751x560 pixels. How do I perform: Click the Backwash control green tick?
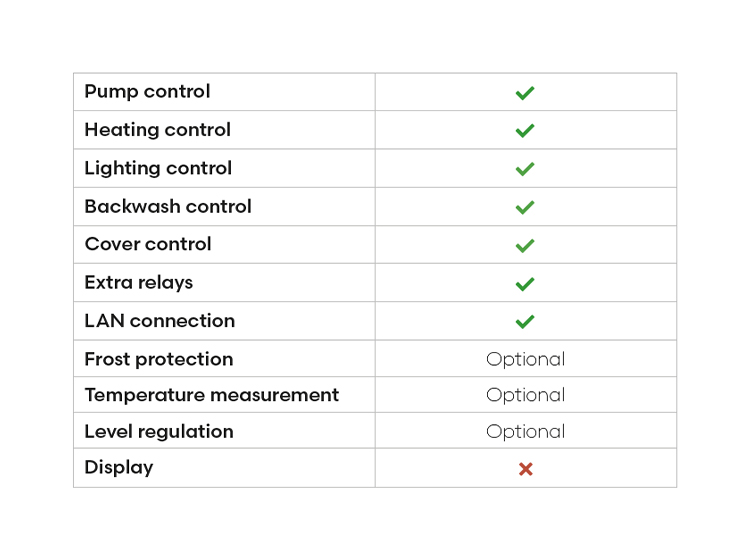click(525, 207)
